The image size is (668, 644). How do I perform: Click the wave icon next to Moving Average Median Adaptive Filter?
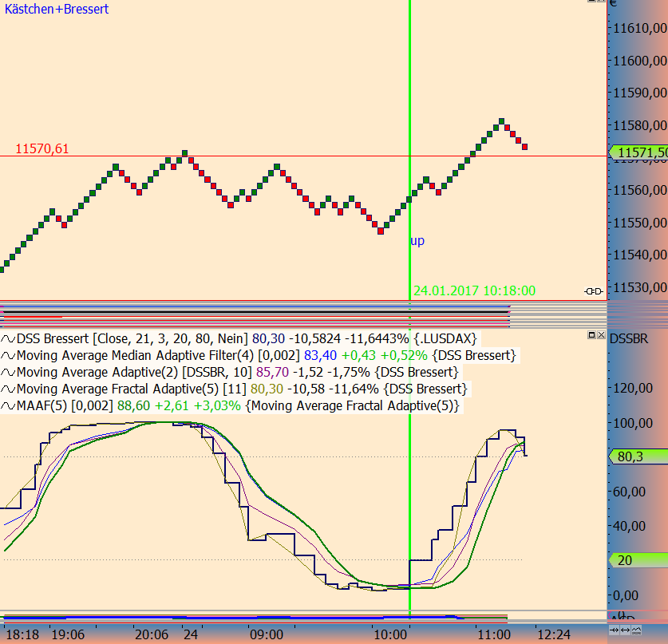click(x=8, y=356)
